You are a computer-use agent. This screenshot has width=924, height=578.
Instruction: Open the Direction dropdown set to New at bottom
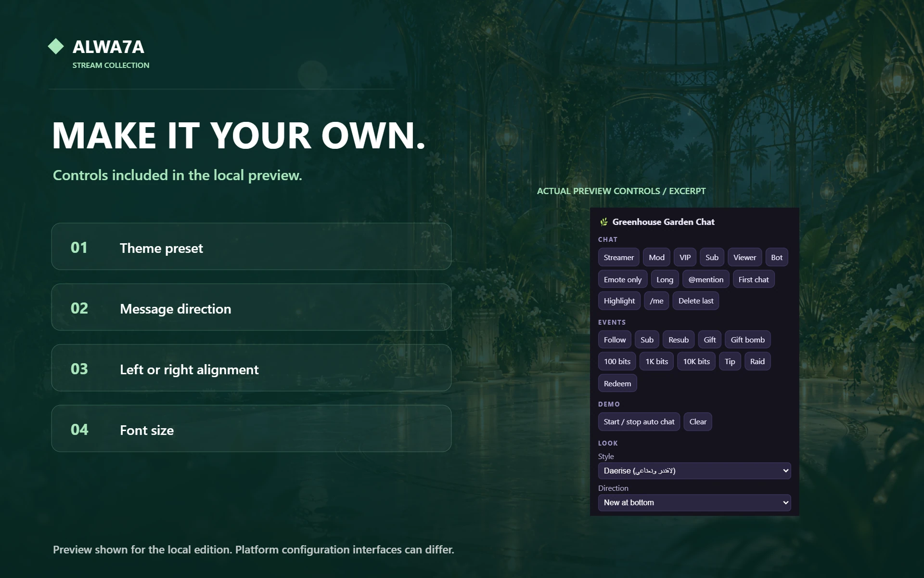point(694,502)
